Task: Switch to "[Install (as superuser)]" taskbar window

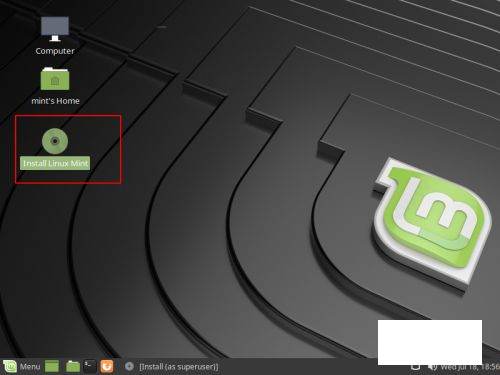Action: pos(179,367)
